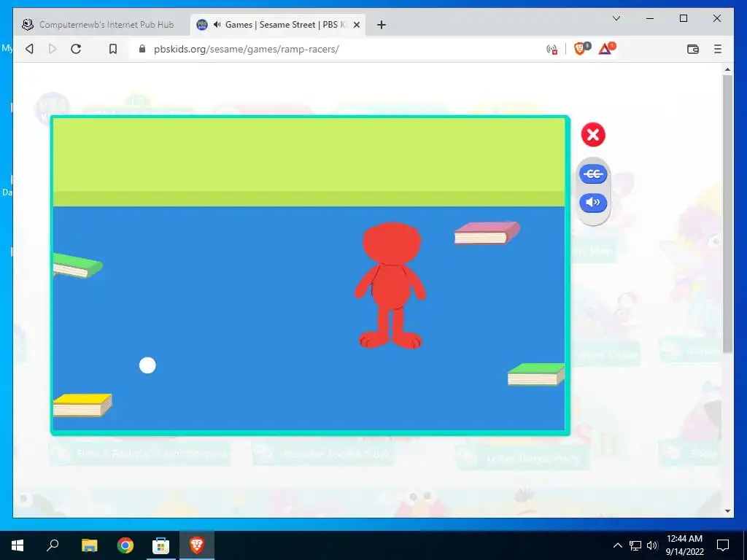747x560 pixels.
Task: Close the Sesame Street tab
Action: pos(356,25)
